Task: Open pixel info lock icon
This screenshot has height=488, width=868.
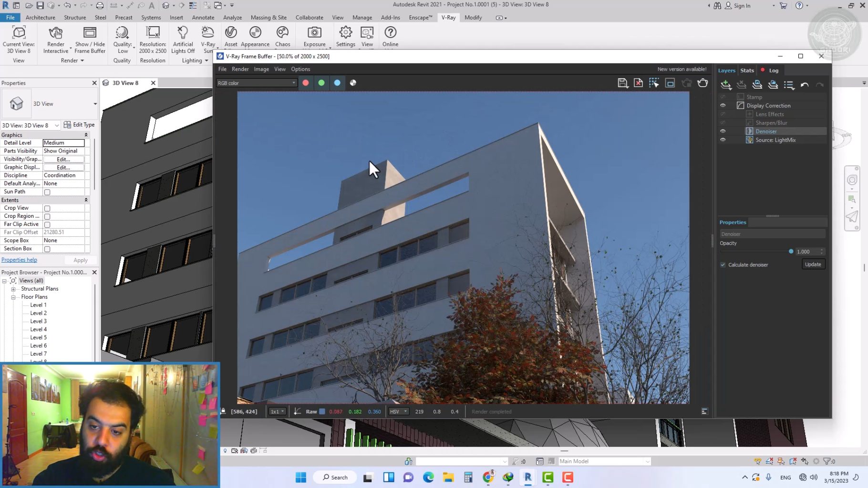Action: pos(223,411)
